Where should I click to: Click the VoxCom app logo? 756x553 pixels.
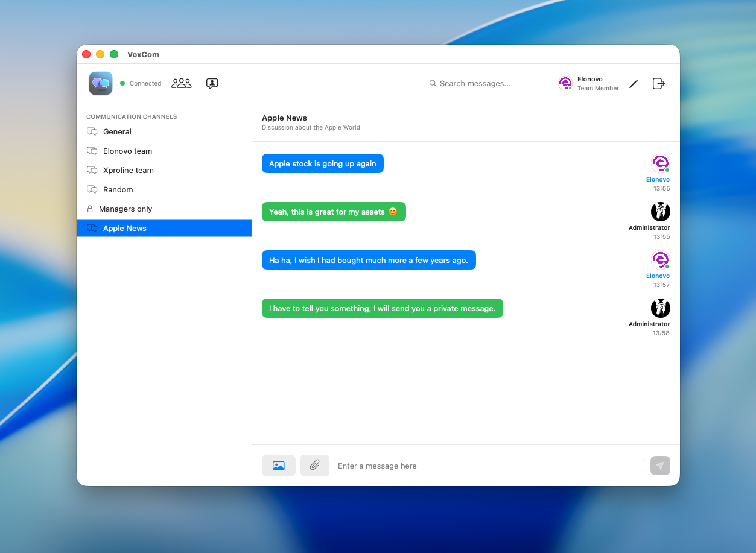pyautogui.click(x=101, y=83)
